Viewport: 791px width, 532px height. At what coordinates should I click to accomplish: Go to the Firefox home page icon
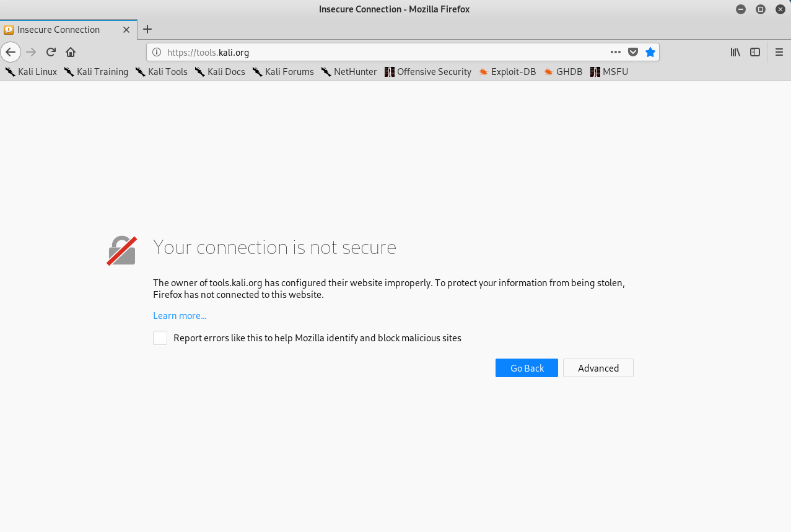point(71,52)
